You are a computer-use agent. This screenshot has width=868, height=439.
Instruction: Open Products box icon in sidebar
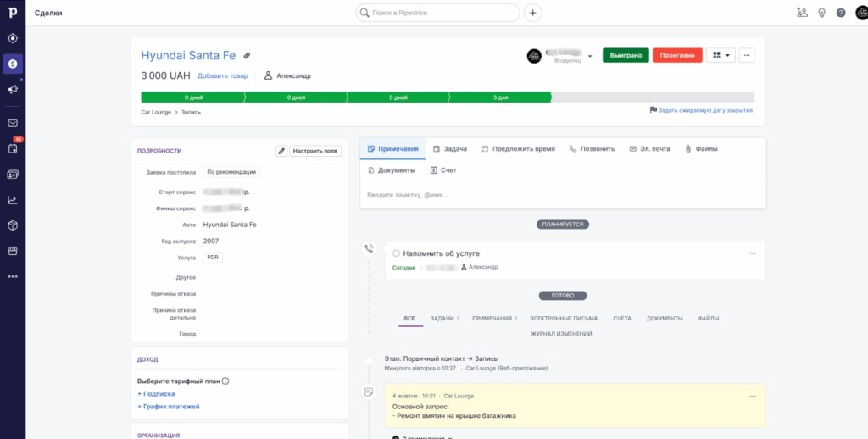12,225
